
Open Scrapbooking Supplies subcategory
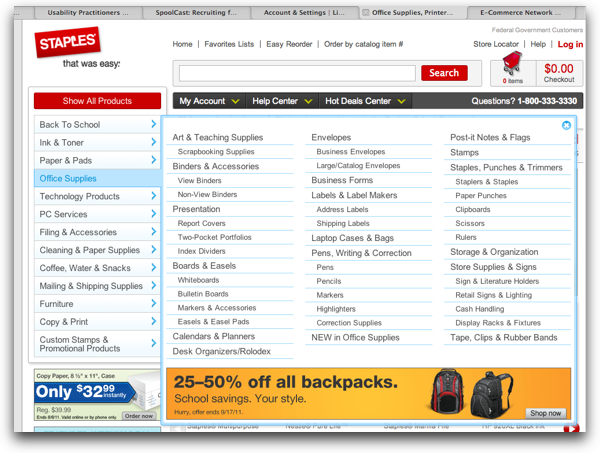216,152
